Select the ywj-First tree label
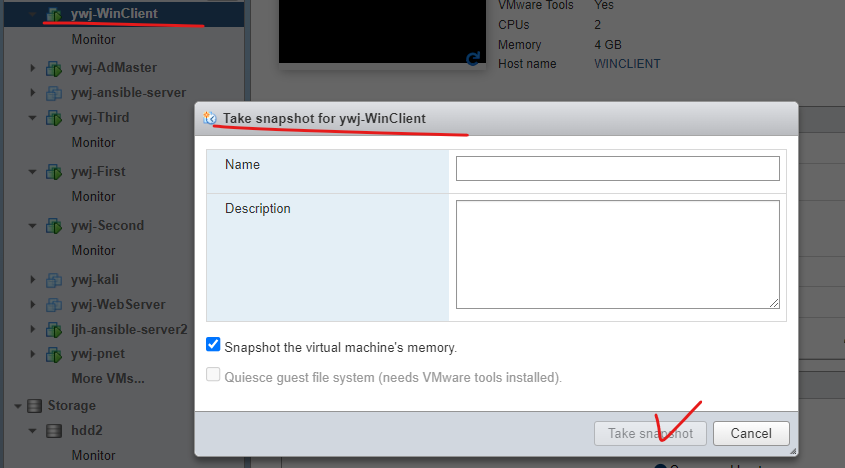845x468 pixels. pos(98,171)
